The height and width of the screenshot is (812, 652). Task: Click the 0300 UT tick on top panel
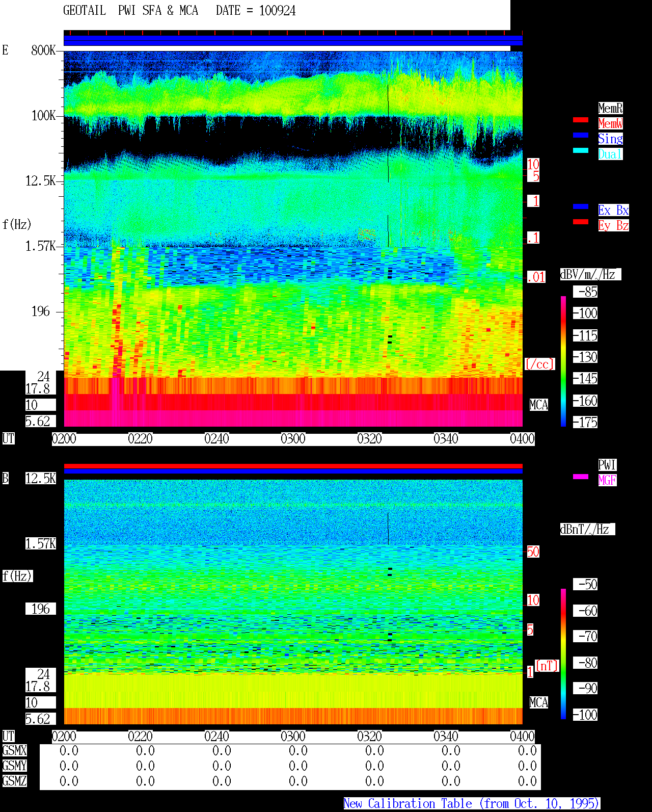293,439
